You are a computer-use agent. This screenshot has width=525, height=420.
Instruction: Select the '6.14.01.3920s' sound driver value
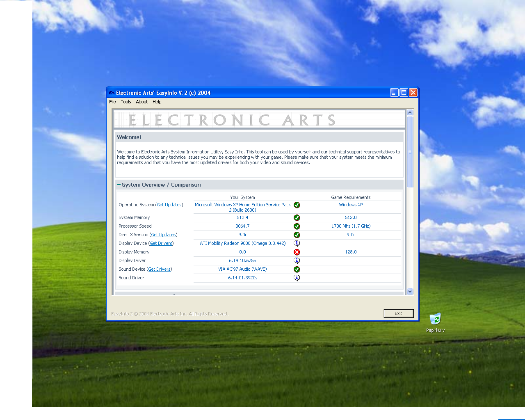coord(243,278)
